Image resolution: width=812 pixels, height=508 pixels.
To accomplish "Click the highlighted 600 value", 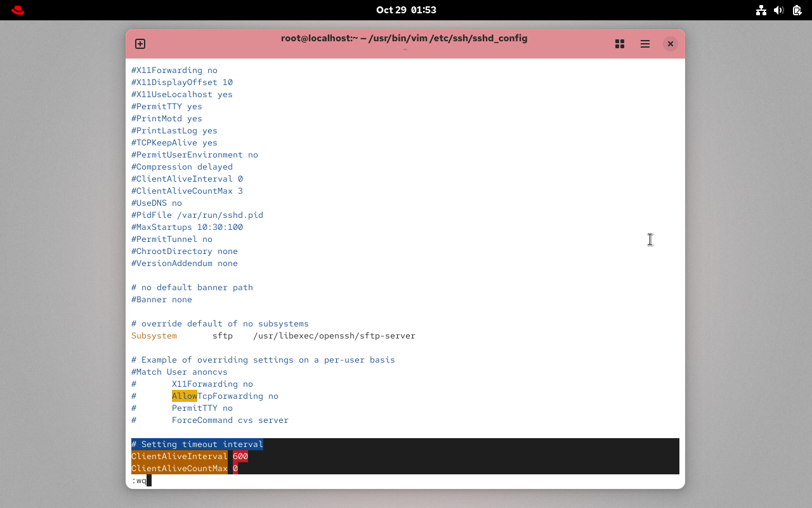I will tap(240, 456).
